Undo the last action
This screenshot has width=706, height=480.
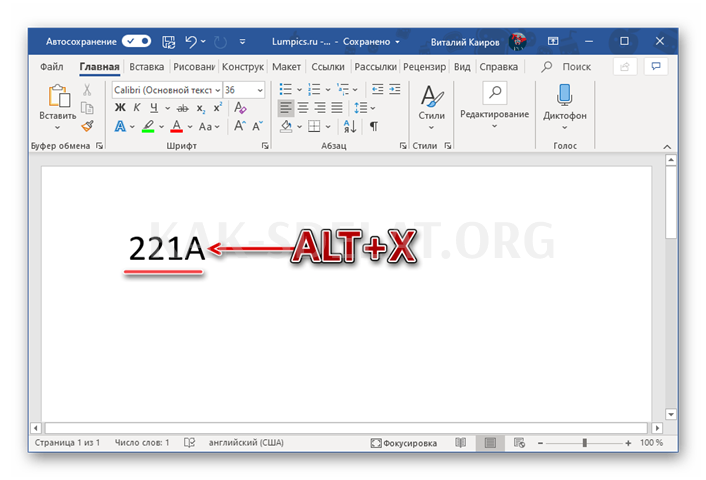[x=191, y=42]
